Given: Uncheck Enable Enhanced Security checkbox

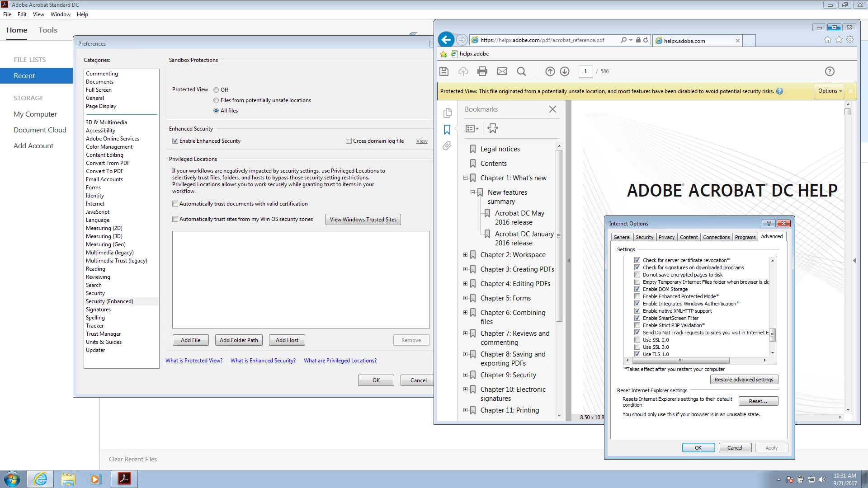Looking at the screenshot, I should click(x=175, y=141).
